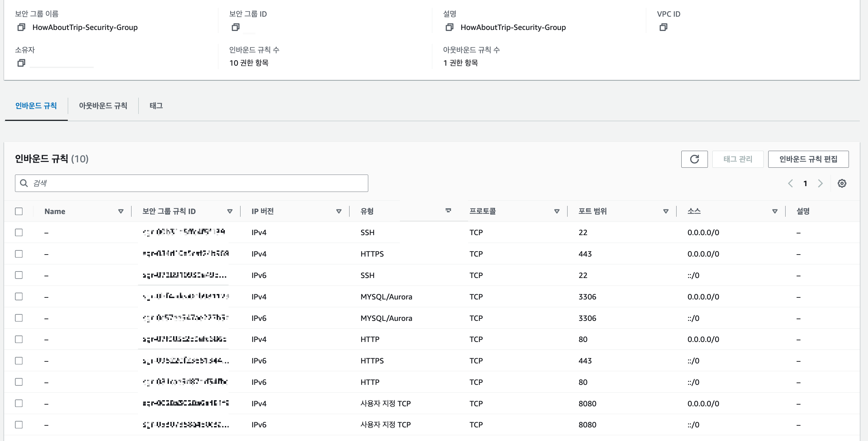Check the select-all rules checkbox

click(x=19, y=211)
